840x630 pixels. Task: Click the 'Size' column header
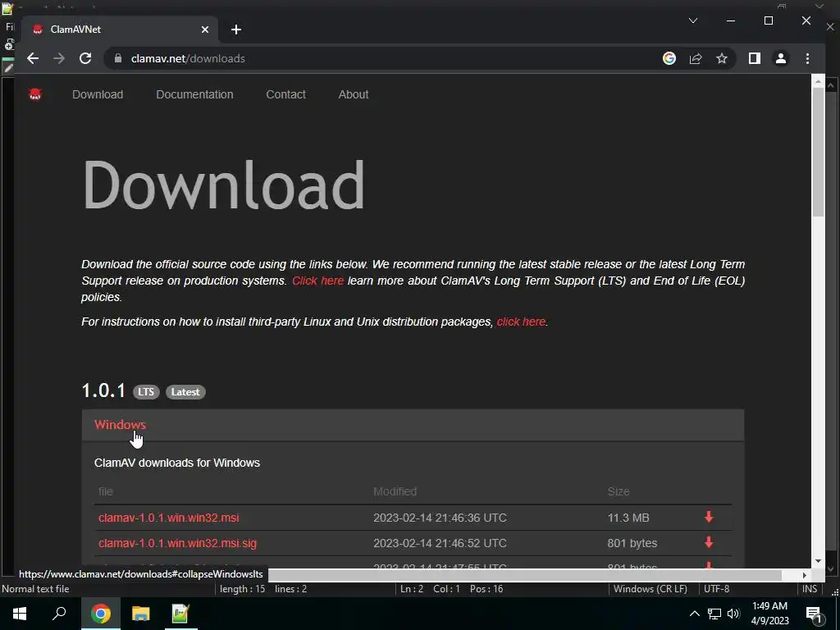619,491
